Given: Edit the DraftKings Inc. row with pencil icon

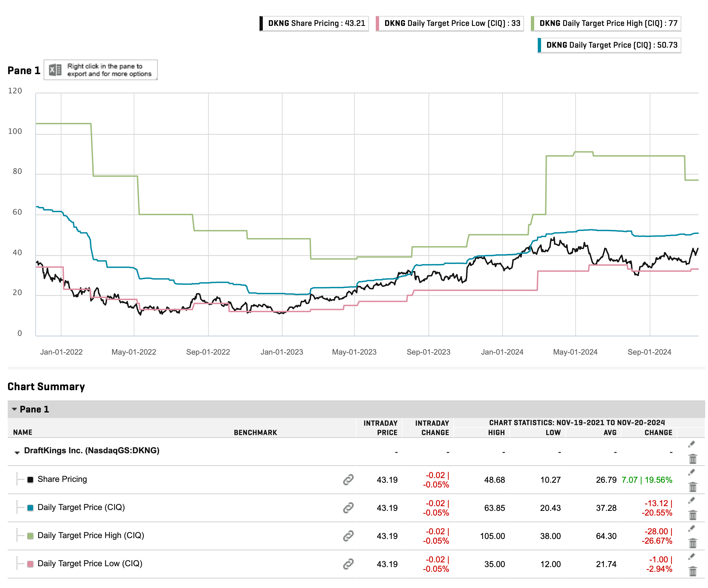Looking at the screenshot, I should tap(692, 444).
